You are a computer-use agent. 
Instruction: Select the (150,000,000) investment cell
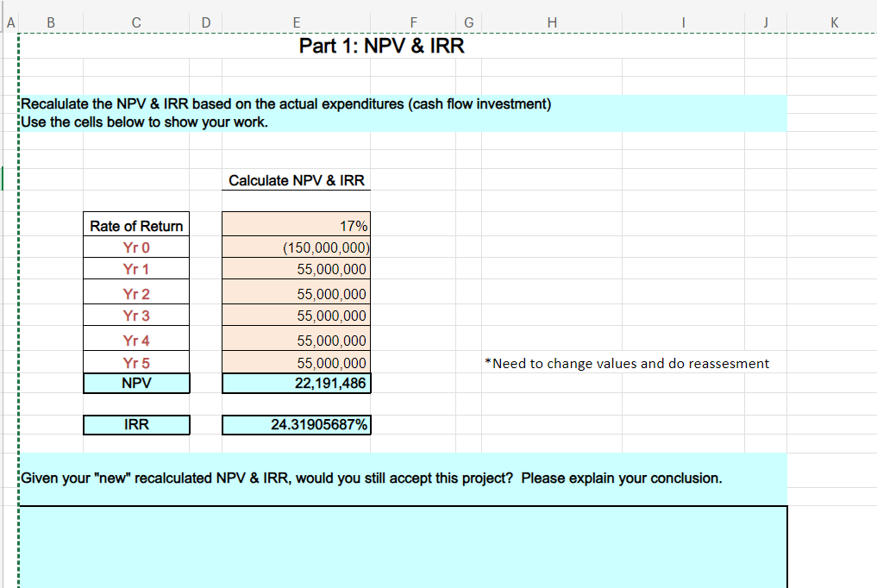(296, 247)
